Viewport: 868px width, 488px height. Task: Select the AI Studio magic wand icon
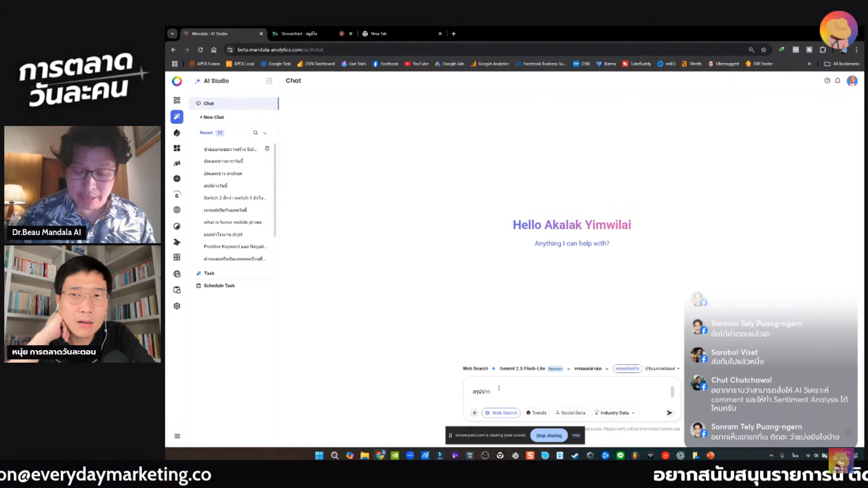[x=177, y=117]
